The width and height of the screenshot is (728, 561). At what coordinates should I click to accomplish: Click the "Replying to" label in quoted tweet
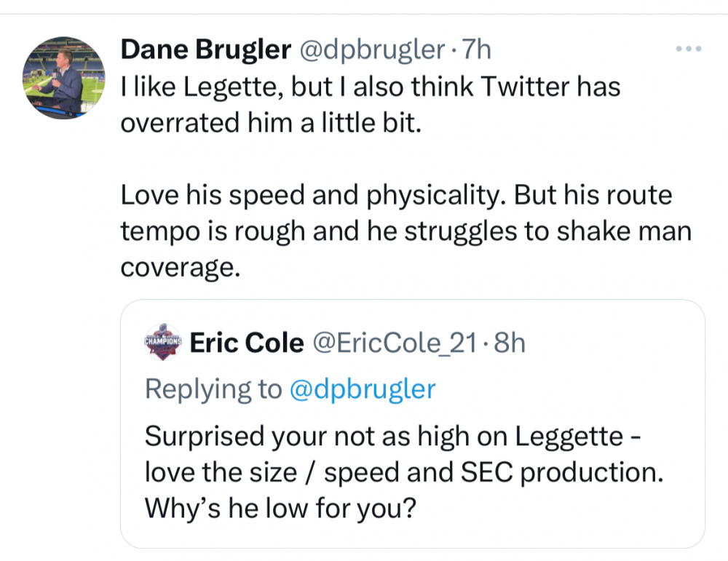213,389
